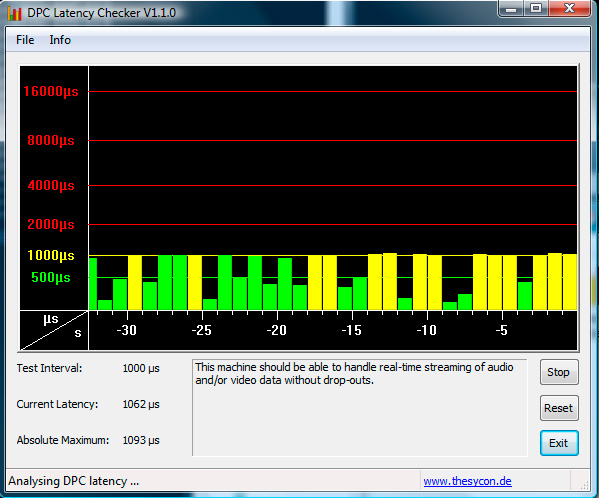Open the www.thesycon.de link
The image size is (599, 498).
point(467,481)
